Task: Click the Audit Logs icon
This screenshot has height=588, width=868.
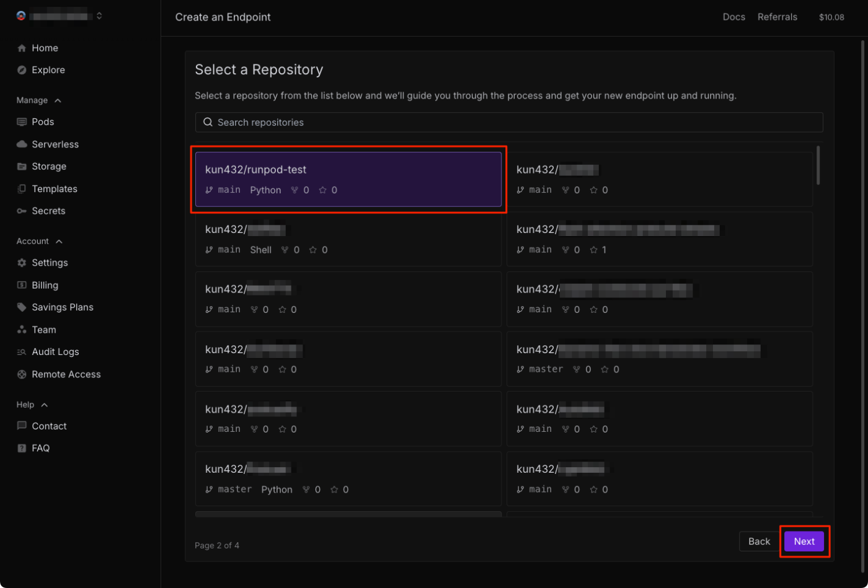Action: pos(22,352)
